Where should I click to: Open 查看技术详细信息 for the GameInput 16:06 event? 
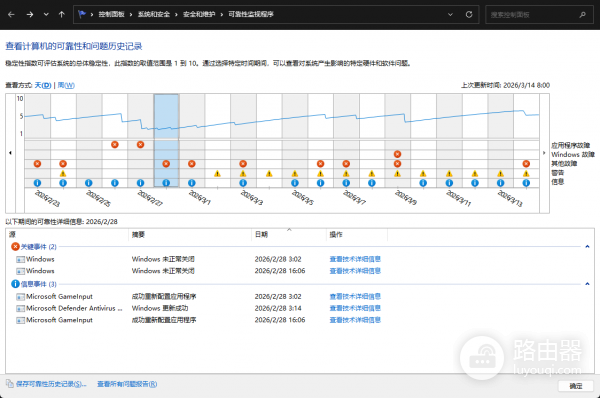pos(355,320)
